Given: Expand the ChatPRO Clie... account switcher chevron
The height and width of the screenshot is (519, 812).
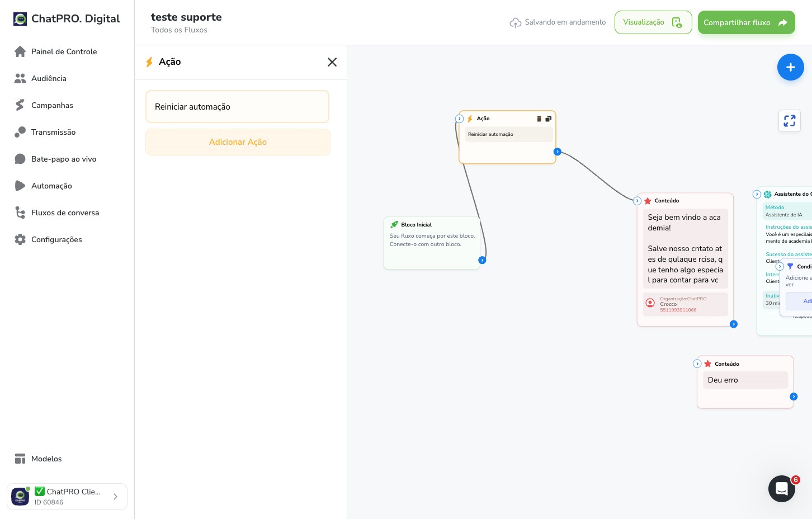Looking at the screenshot, I should click(115, 497).
